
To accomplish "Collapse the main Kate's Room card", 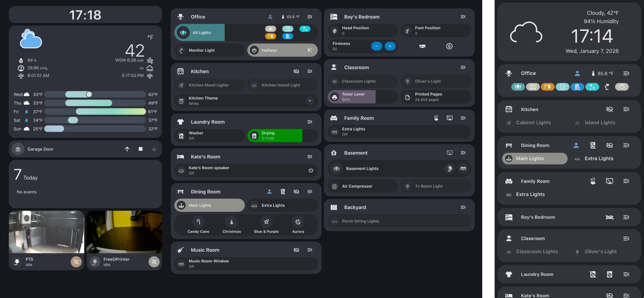I will pyautogui.click(x=310, y=157).
